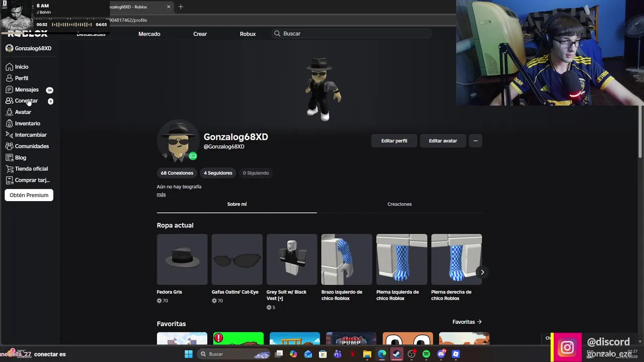The width and height of the screenshot is (644, 362).
Task: Open Pierna izquierda de chico Roblox item
Action: 401,259
